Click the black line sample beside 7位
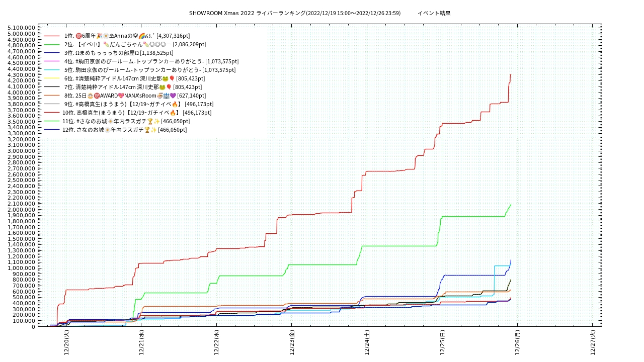Viewport: 644px width, 362px height. click(52, 87)
